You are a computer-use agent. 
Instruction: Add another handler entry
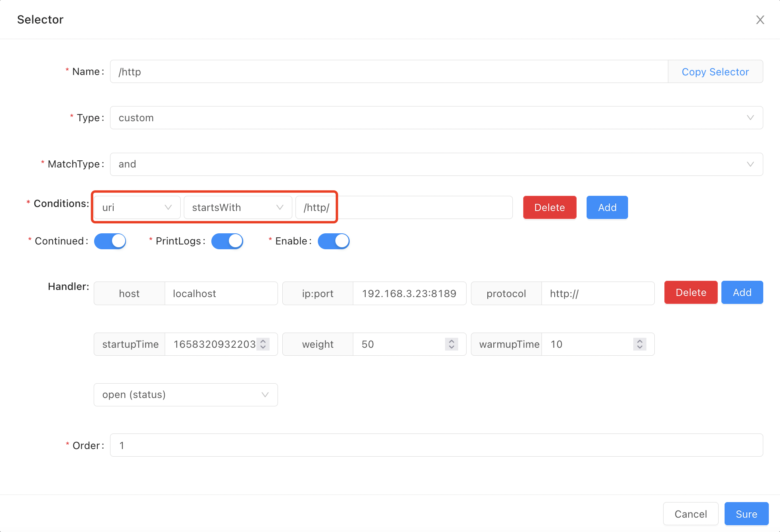[742, 292]
